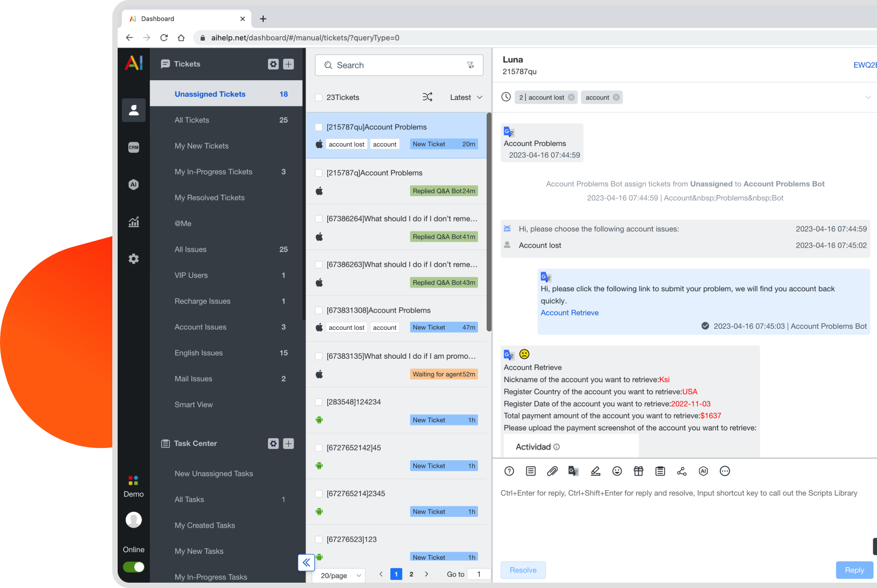
Task: Tick checkbox for ticket 215787q Account Problems
Action: pyautogui.click(x=319, y=173)
